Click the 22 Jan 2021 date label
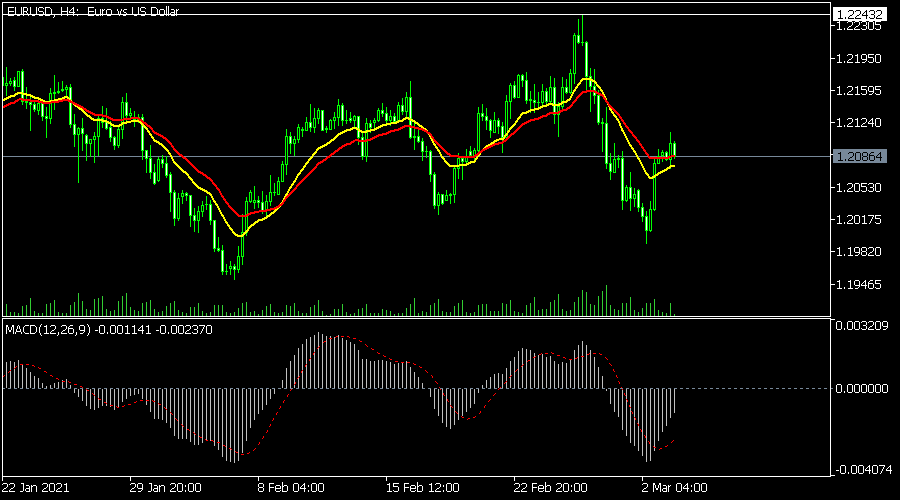 click(36, 488)
